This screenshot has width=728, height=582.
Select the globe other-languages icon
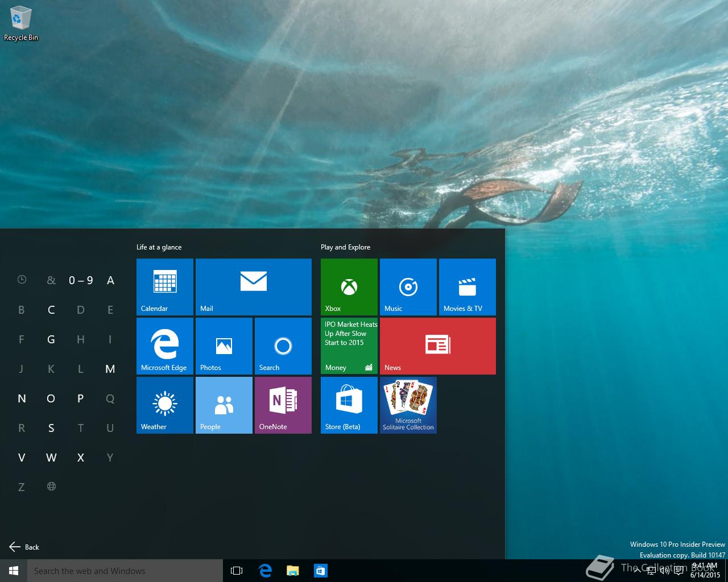[x=51, y=487]
